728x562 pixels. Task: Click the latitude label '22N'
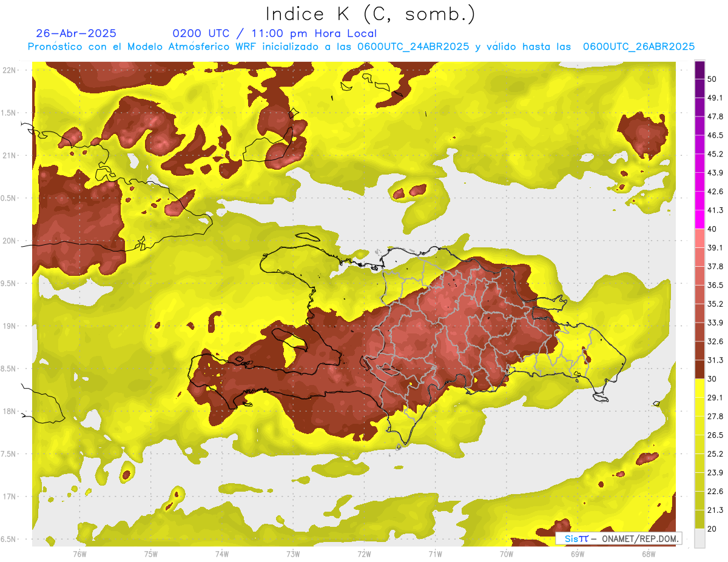click(x=10, y=70)
